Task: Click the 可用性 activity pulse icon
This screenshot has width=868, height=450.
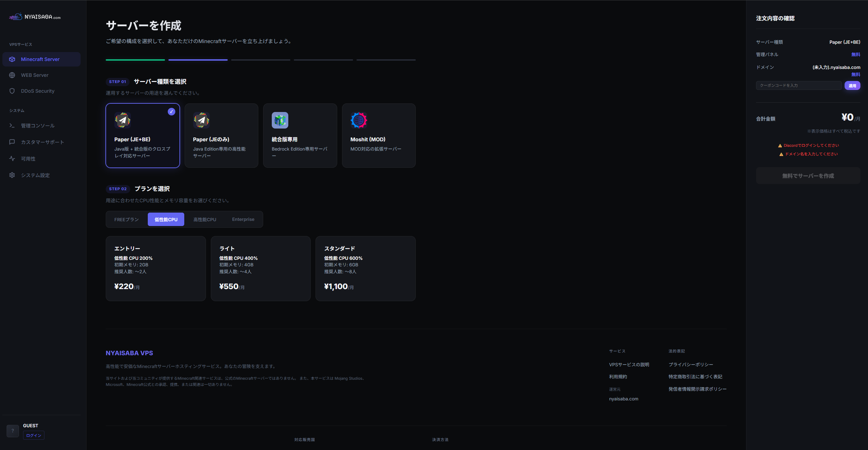Action: (12, 158)
